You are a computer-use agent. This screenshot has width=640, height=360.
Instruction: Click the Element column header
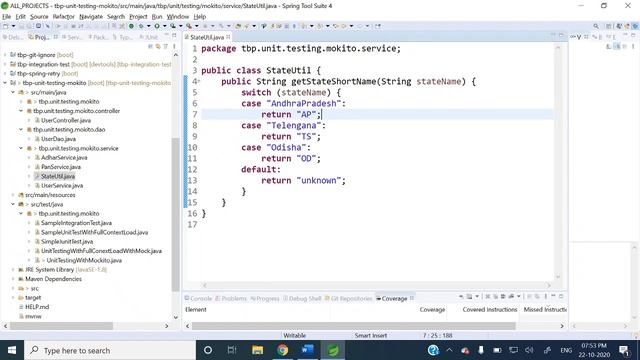(x=196, y=310)
